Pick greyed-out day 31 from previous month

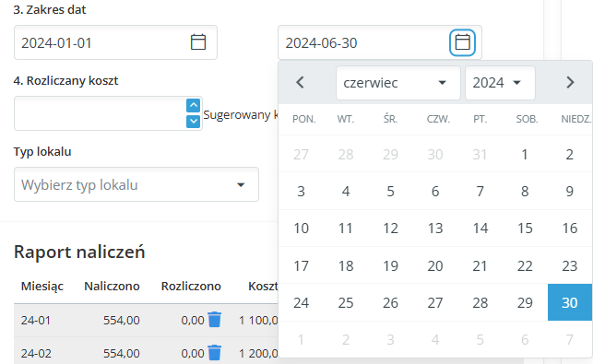(x=480, y=154)
